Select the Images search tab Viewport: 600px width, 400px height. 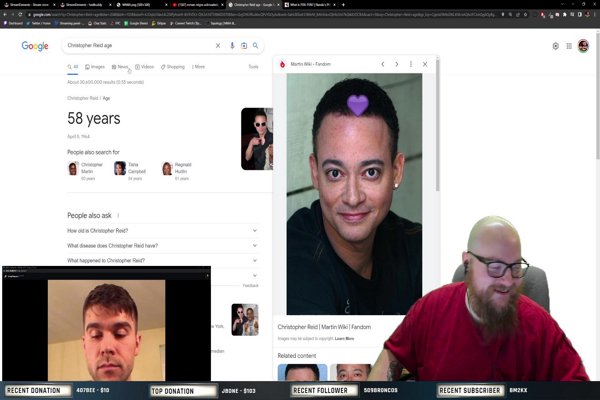(95, 67)
